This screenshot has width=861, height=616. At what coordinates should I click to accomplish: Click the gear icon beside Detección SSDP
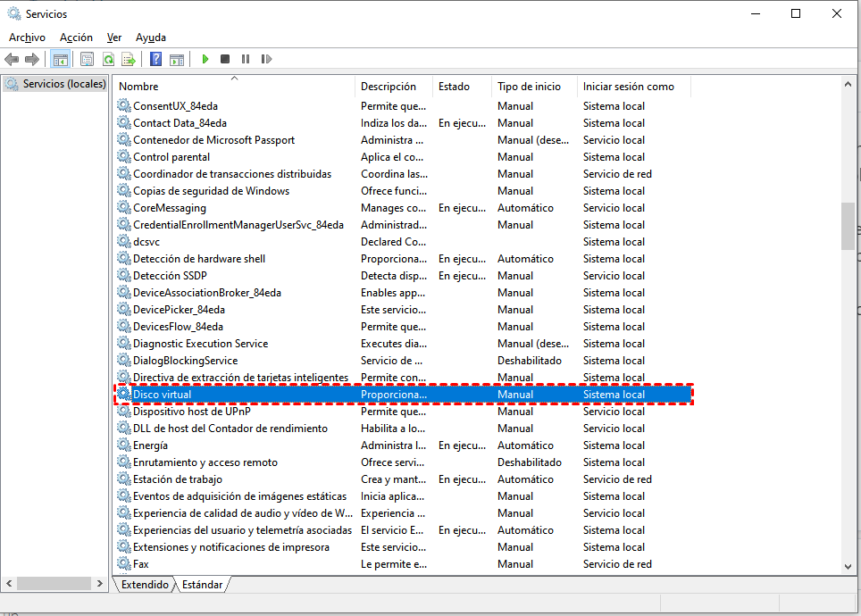tap(124, 275)
